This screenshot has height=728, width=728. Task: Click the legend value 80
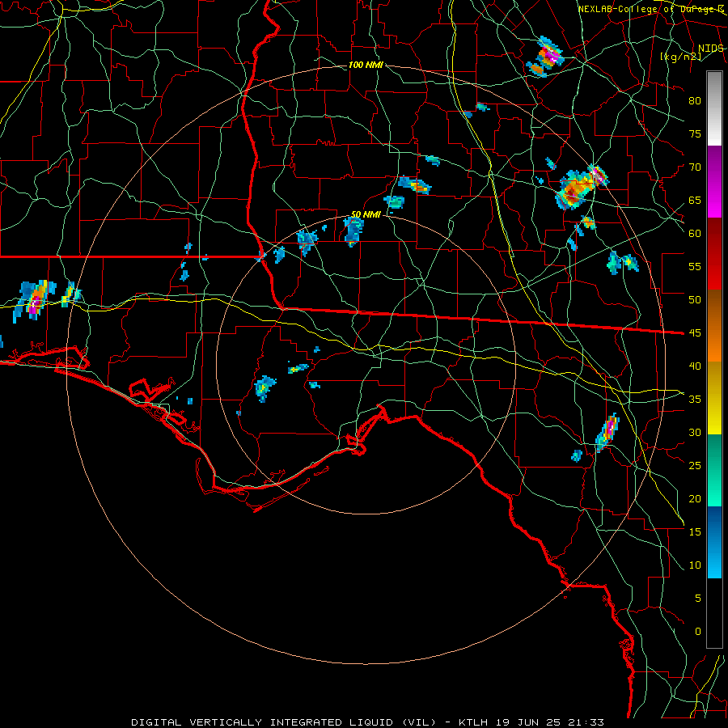pos(695,101)
